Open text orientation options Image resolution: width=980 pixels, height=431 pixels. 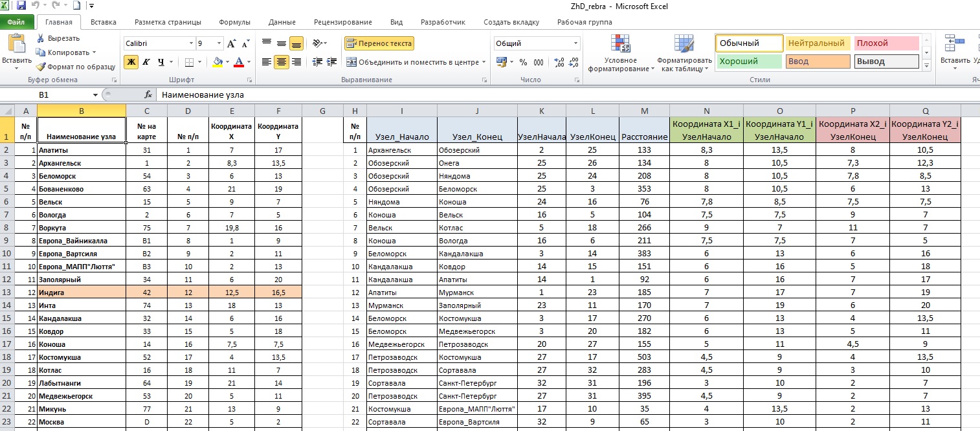pyautogui.click(x=319, y=43)
